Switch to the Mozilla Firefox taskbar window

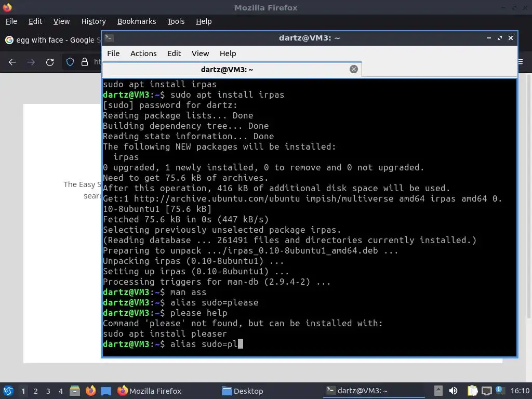(x=149, y=391)
